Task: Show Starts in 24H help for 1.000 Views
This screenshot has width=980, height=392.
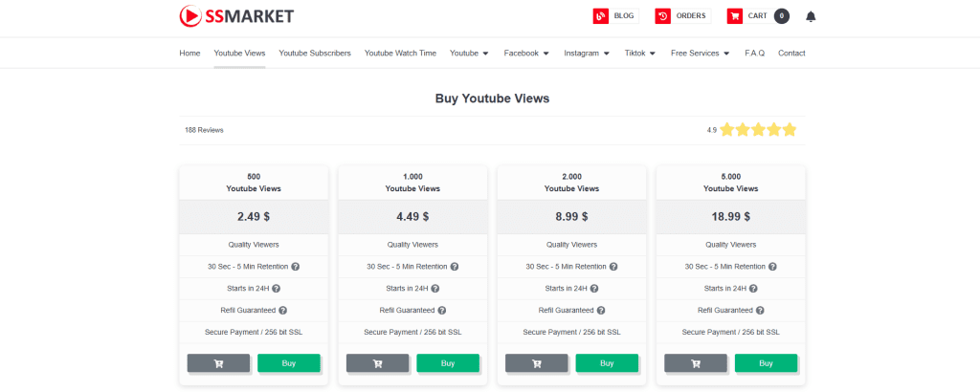Action: pos(435,289)
